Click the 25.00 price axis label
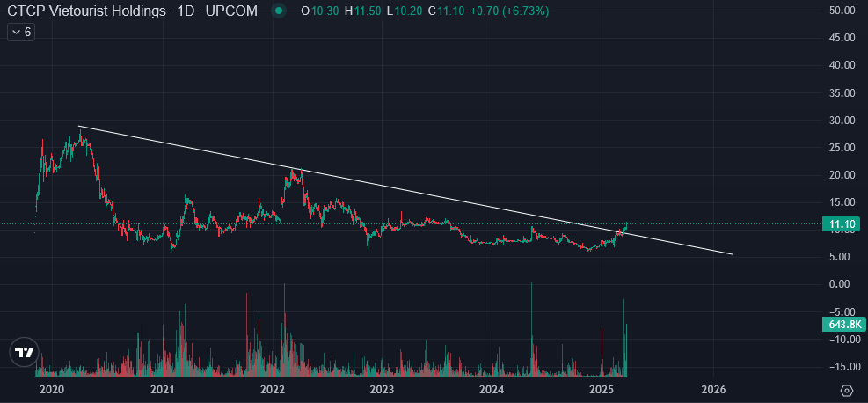This screenshot has height=403, width=868. point(843,147)
